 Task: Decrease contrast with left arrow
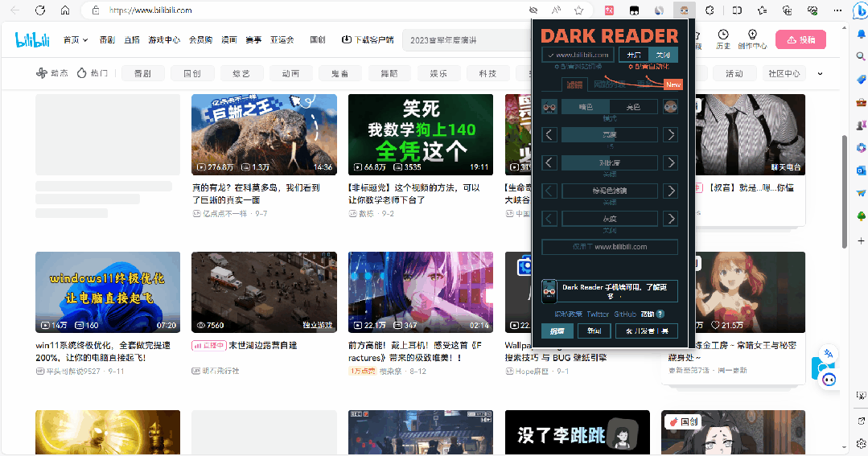[x=549, y=162]
